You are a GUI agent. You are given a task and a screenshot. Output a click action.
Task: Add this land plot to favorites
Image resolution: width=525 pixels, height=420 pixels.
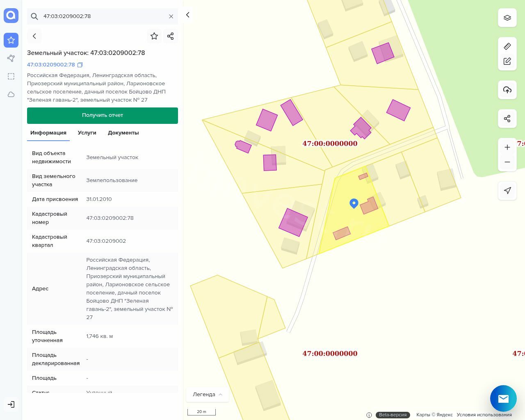154,36
